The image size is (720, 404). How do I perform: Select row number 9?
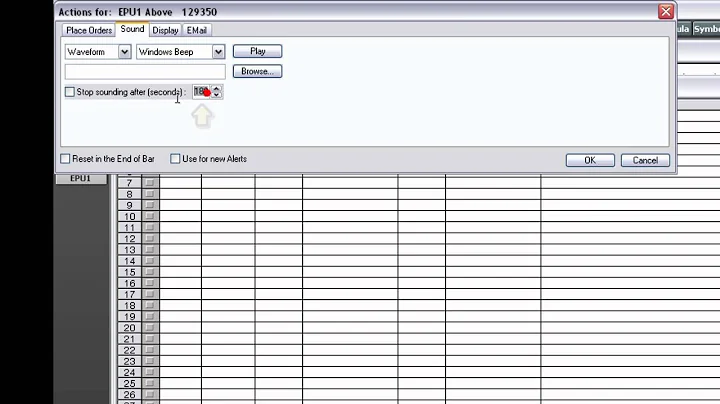pyautogui.click(x=129, y=205)
